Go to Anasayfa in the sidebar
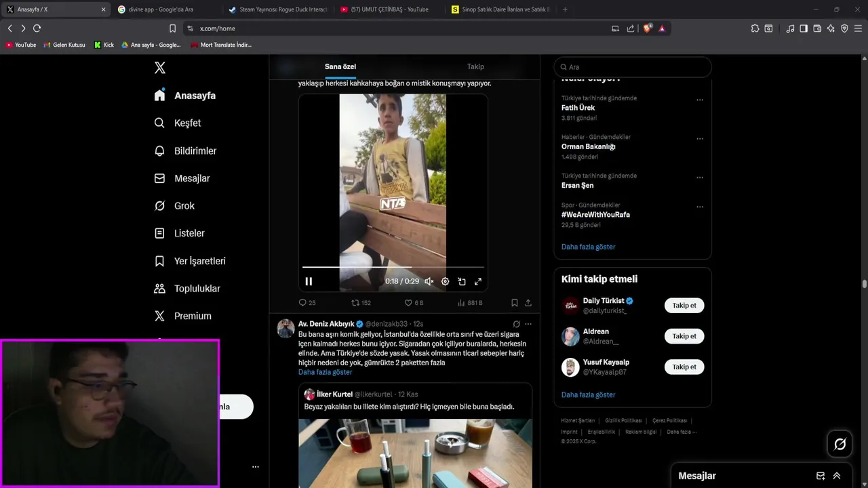The height and width of the screenshot is (488, 868). click(x=184, y=96)
